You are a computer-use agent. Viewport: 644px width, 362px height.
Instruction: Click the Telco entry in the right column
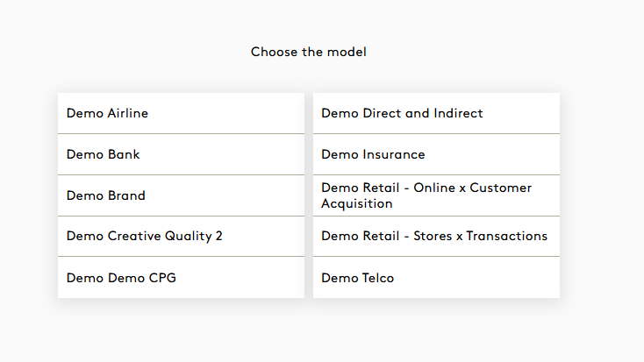point(358,278)
